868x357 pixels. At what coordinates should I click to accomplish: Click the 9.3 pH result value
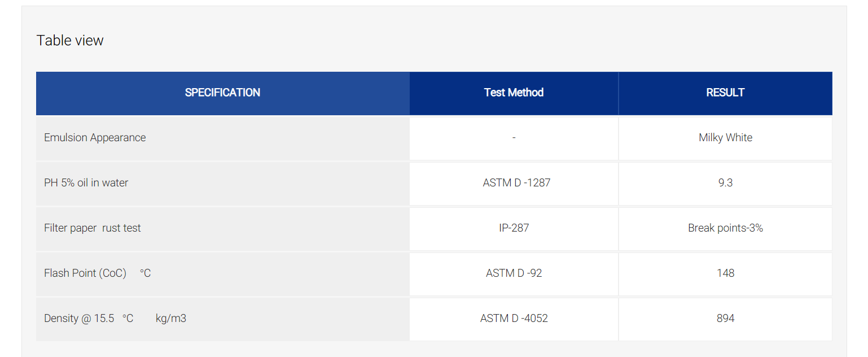tap(725, 183)
